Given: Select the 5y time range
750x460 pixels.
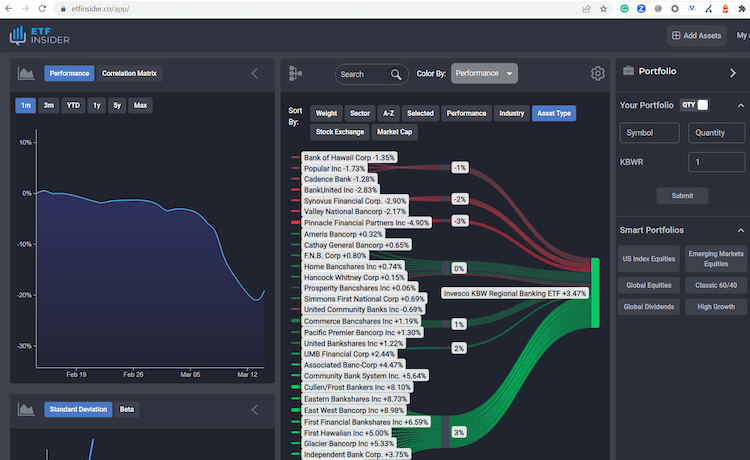Looking at the screenshot, I should pos(117,105).
